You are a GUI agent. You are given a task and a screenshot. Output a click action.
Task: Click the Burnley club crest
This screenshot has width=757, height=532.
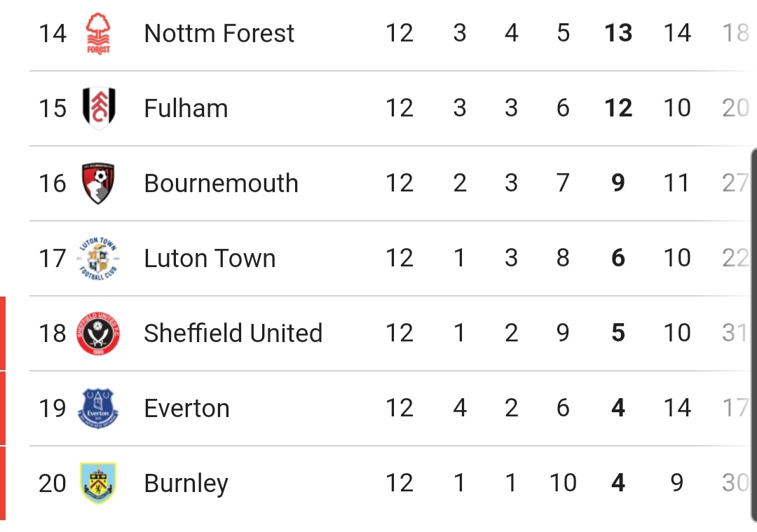click(98, 483)
